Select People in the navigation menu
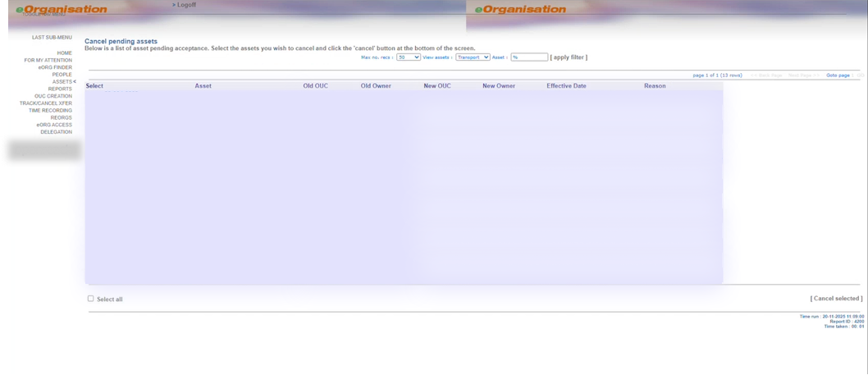Viewport: 868px width, 375px height. click(62, 75)
